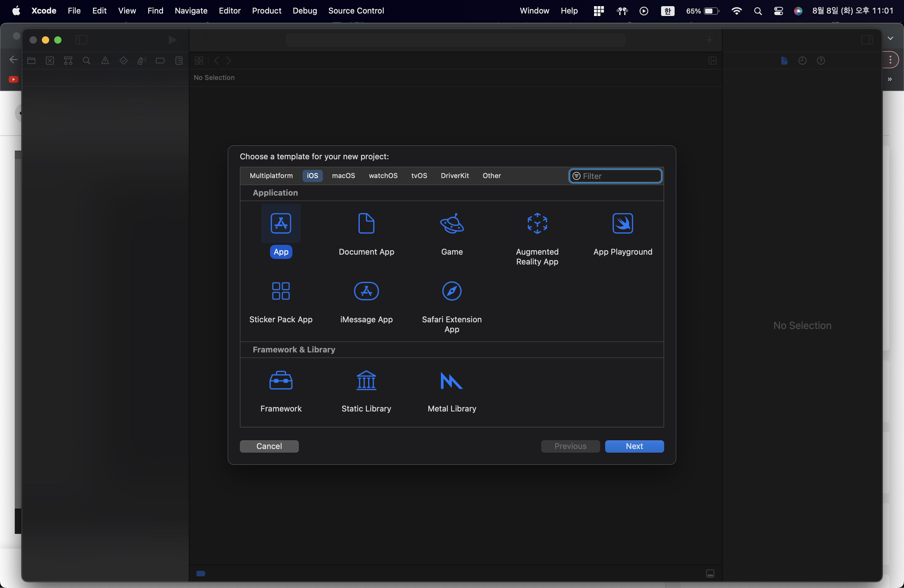The image size is (904, 588).
Task: Click the Next button
Action: (634, 446)
